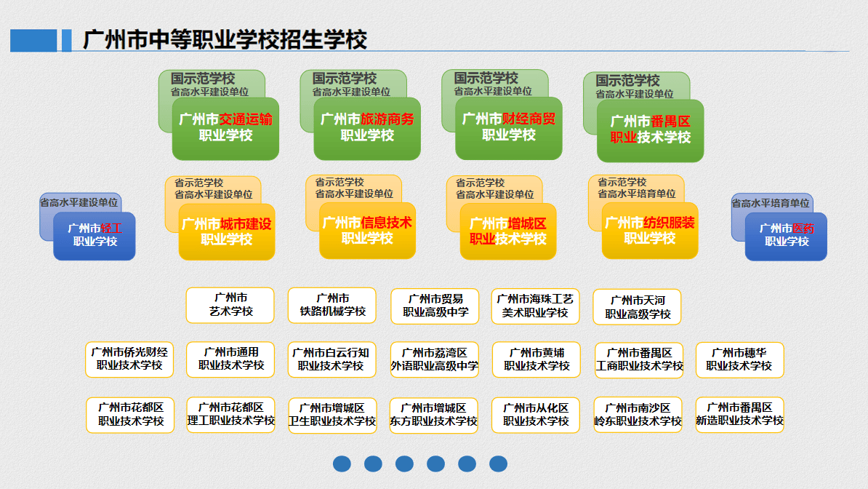Click the blue 广州市轻工职业学校 box
The image size is (868, 489).
click(94, 236)
